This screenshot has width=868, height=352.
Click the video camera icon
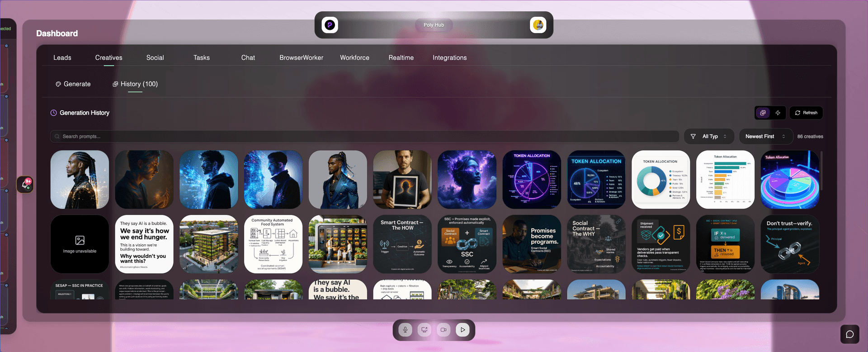click(443, 330)
